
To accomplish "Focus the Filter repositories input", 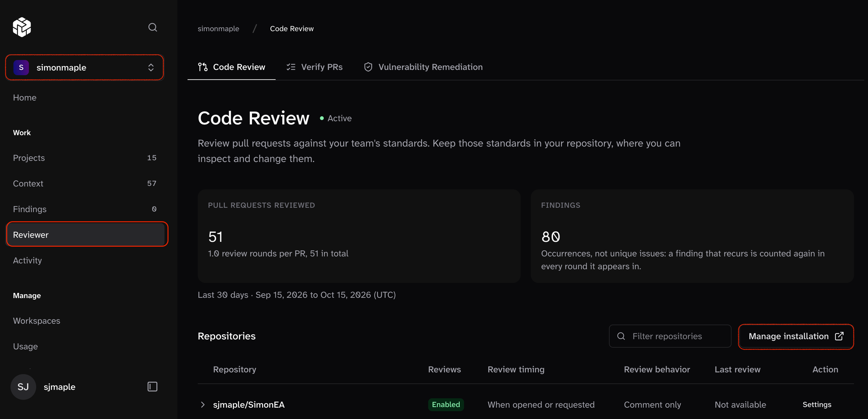I will coord(670,336).
